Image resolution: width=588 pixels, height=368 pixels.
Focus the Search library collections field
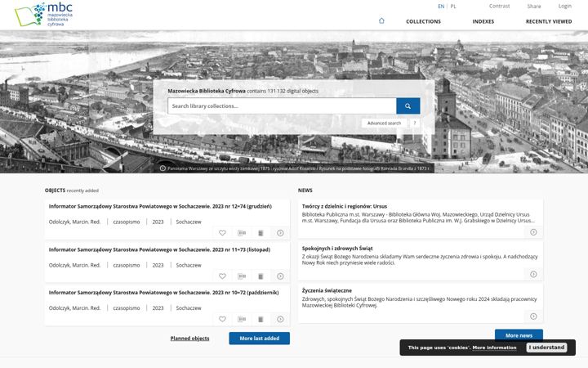point(282,105)
